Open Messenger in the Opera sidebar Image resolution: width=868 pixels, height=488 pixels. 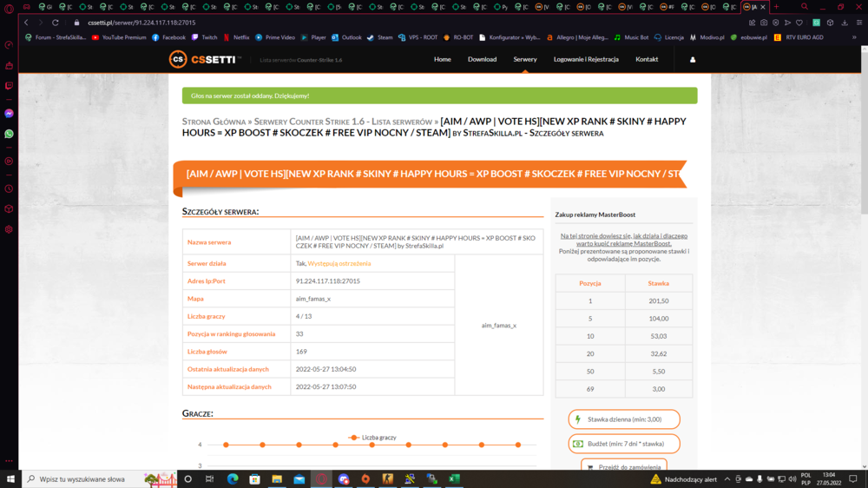click(9, 113)
